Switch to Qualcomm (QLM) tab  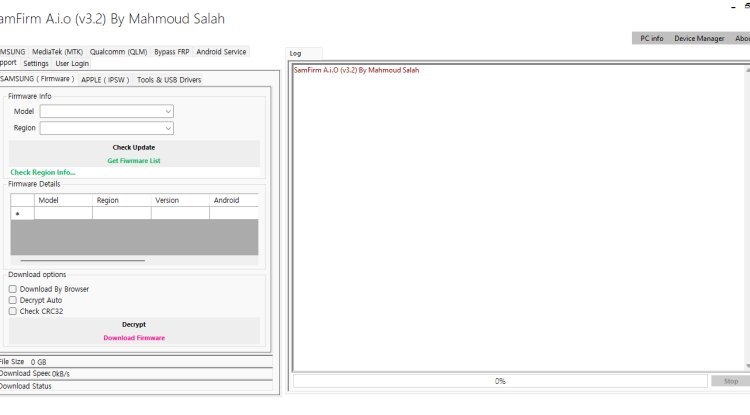118,52
